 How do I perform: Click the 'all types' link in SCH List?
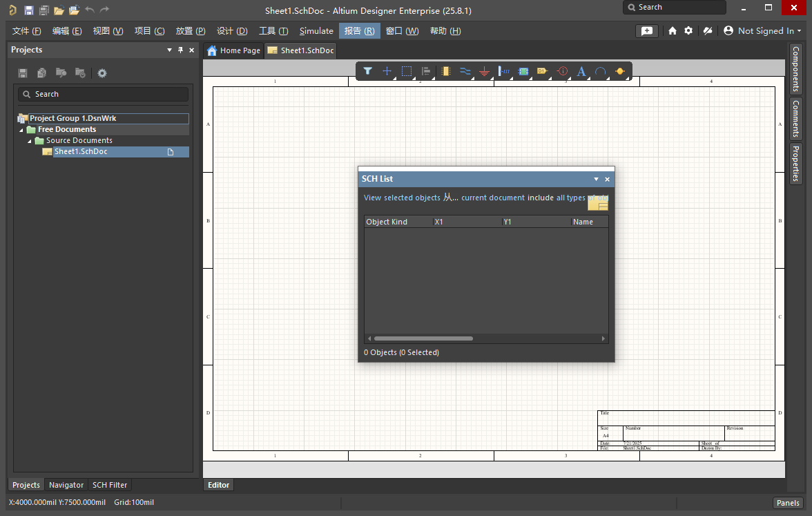[570, 198]
